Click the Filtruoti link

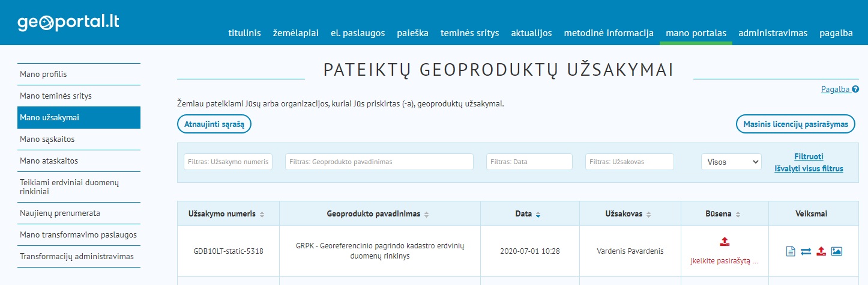809,155
